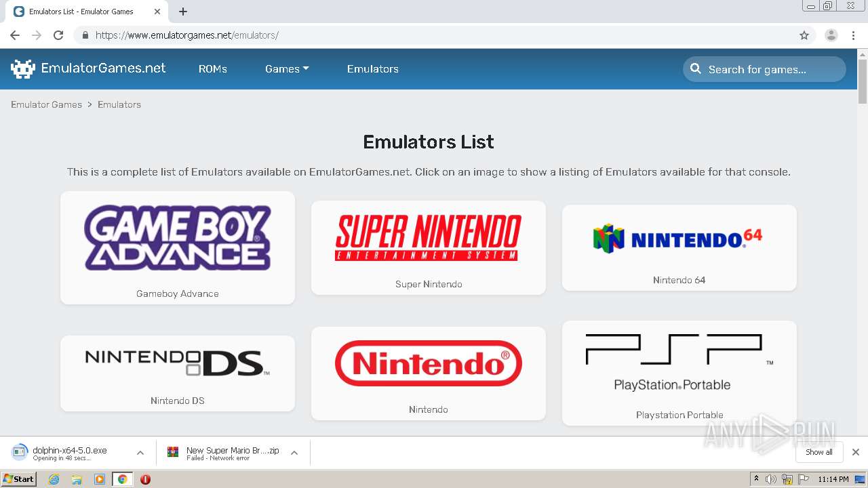
Task: Click the Emulators breadcrumb item
Action: 119,104
